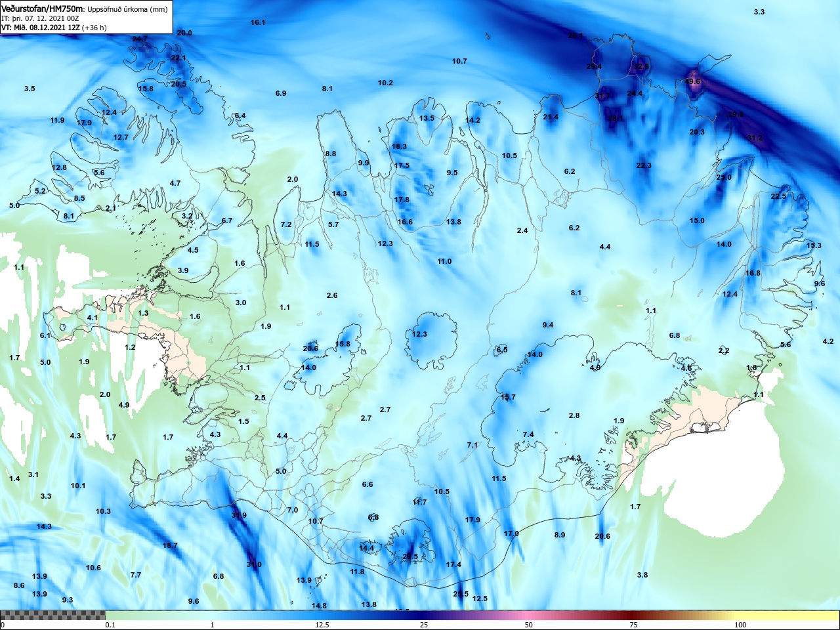Click the 10.6 precipitation value

[x=93, y=568]
